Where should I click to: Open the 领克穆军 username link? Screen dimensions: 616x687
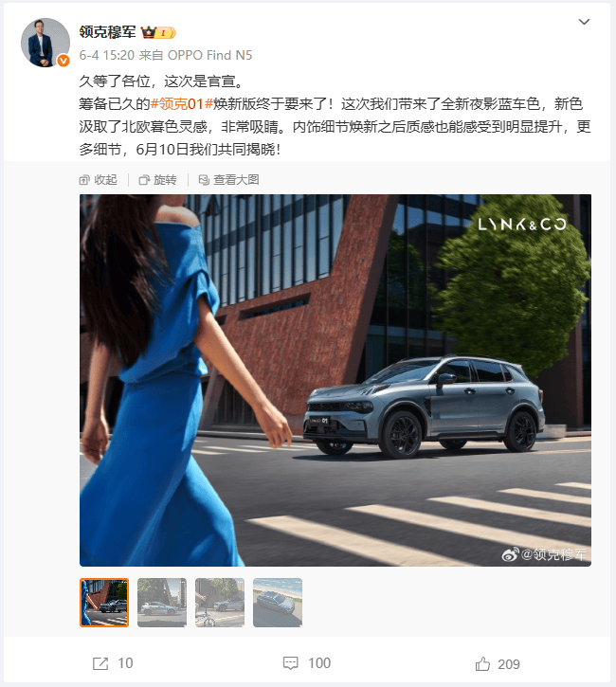(107, 32)
